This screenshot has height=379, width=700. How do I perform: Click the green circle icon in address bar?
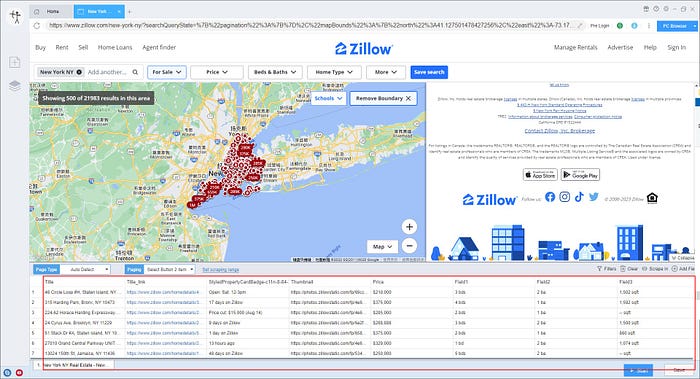620,26
